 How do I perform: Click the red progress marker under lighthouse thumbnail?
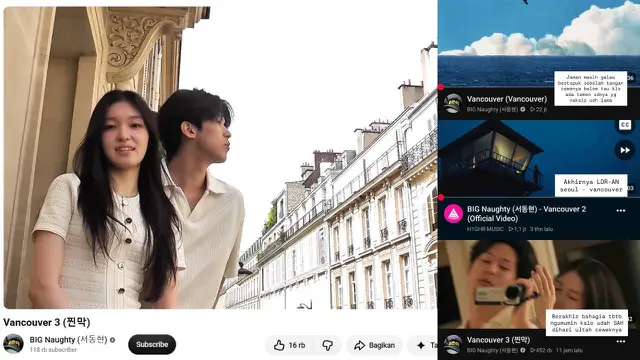tap(441, 197)
